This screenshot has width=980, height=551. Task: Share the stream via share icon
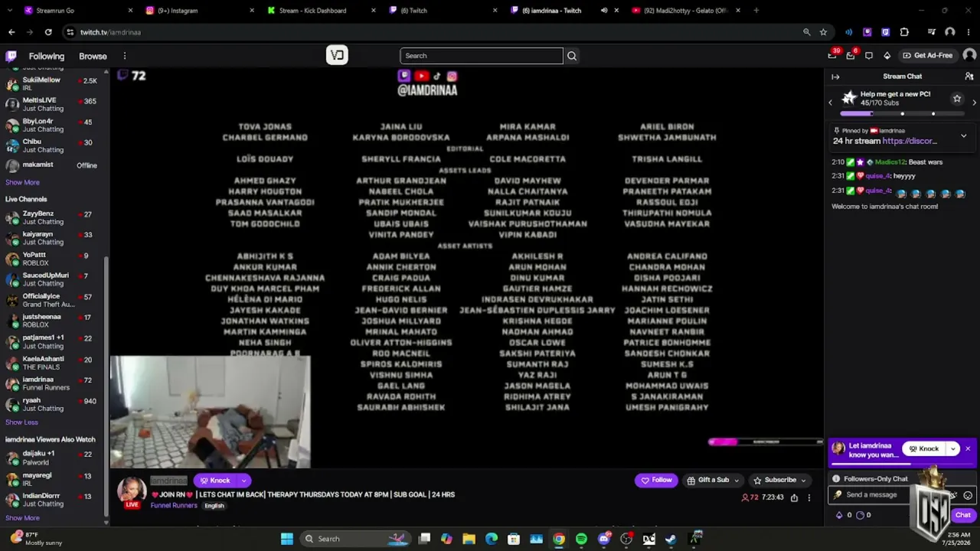(x=794, y=497)
